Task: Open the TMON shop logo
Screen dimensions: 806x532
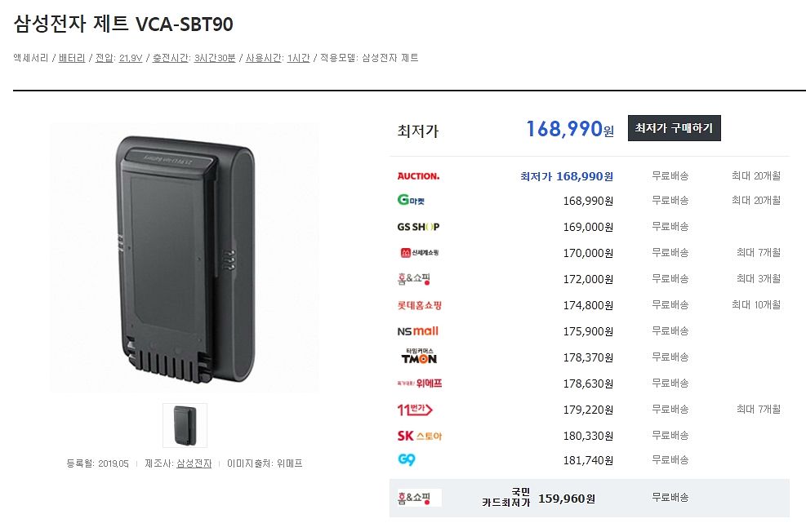Action: point(419,357)
